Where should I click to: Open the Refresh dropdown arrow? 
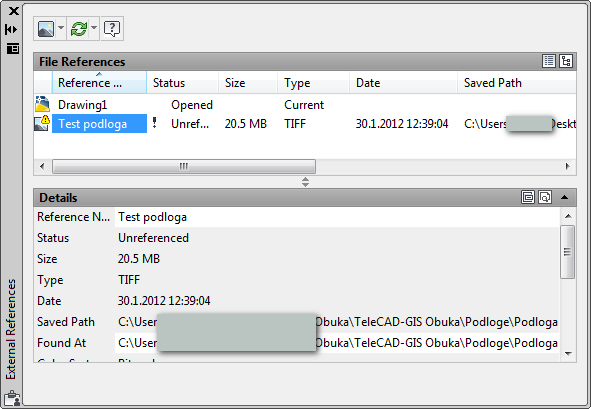click(94, 28)
